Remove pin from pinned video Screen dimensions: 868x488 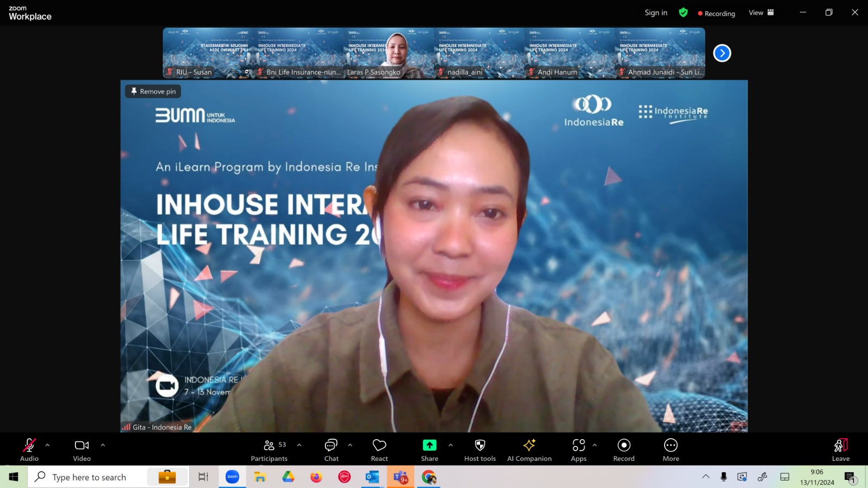pyautogui.click(x=154, y=92)
